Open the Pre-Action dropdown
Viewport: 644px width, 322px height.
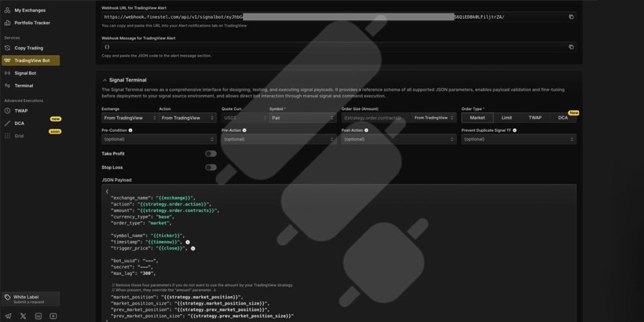pos(279,139)
